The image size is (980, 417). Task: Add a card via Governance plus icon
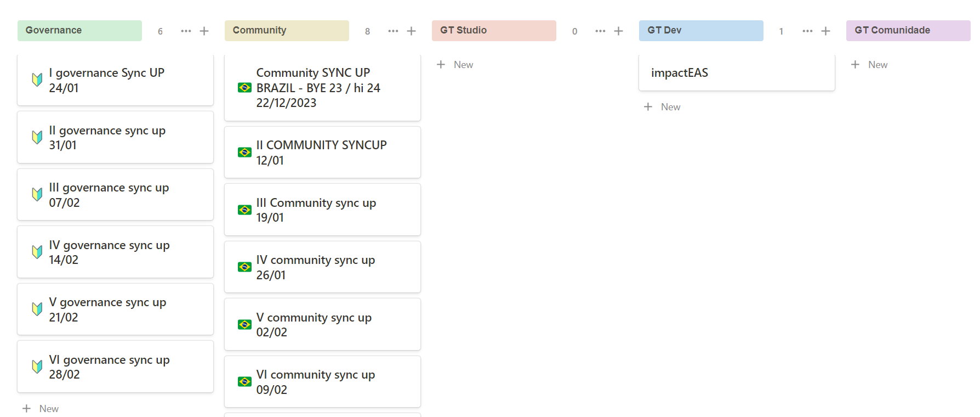click(x=204, y=31)
